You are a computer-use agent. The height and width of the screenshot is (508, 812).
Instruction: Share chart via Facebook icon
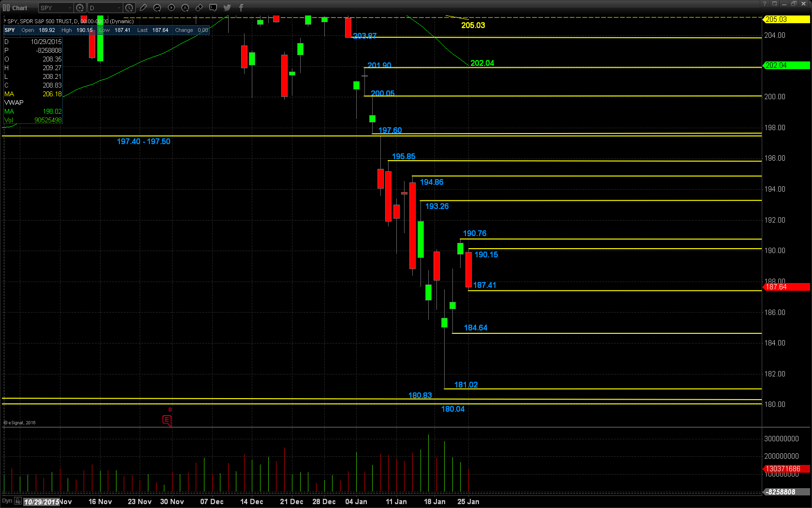pyautogui.click(x=241, y=8)
